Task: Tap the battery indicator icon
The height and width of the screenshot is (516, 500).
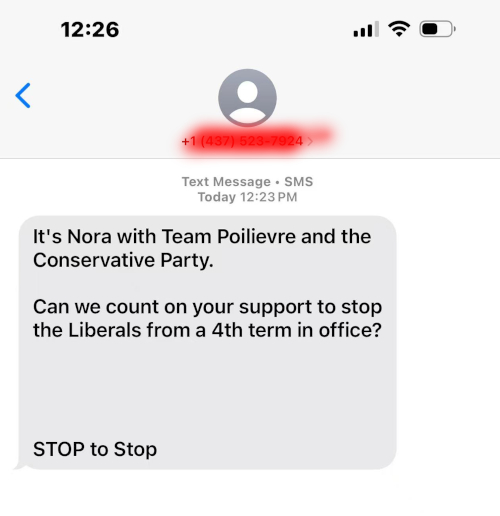Action: click(x=437, y=29)
